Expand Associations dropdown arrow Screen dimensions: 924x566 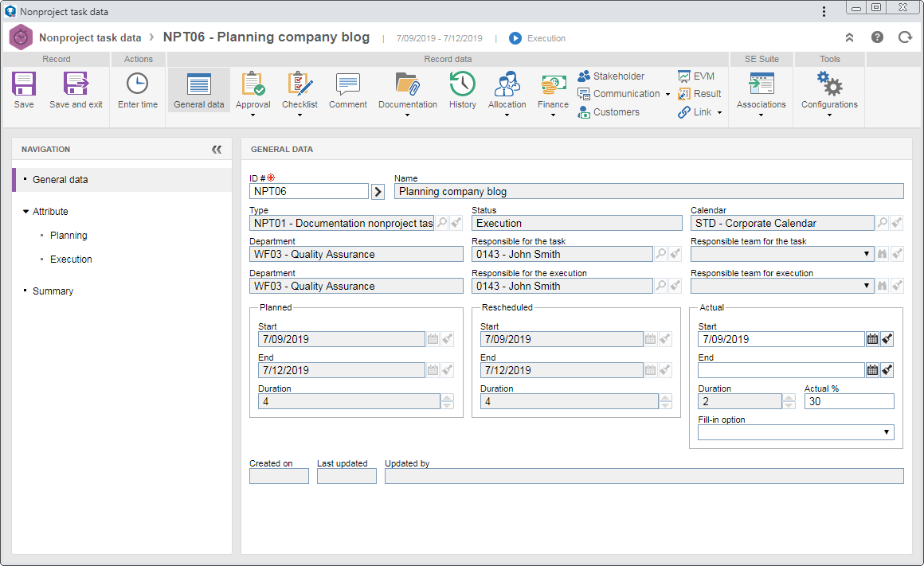[761, 115]
